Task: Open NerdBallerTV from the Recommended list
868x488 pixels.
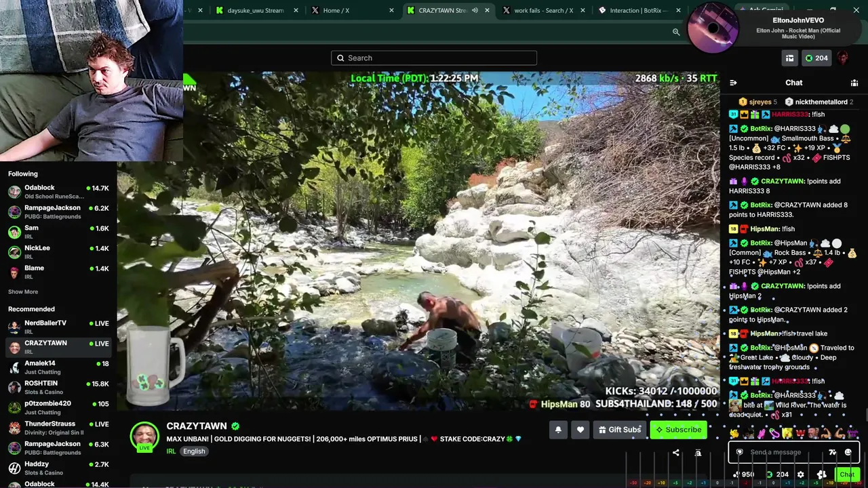Action: [x=58, y=327]
